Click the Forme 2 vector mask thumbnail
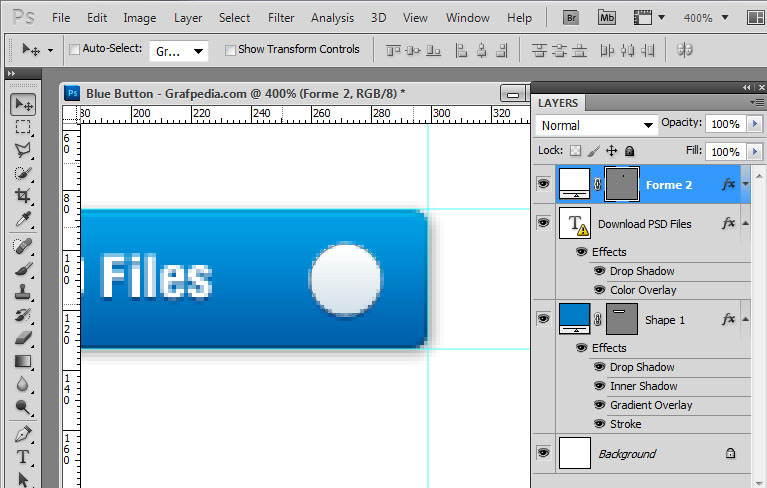This screenshot has height=488, width=767. [622, 184]
